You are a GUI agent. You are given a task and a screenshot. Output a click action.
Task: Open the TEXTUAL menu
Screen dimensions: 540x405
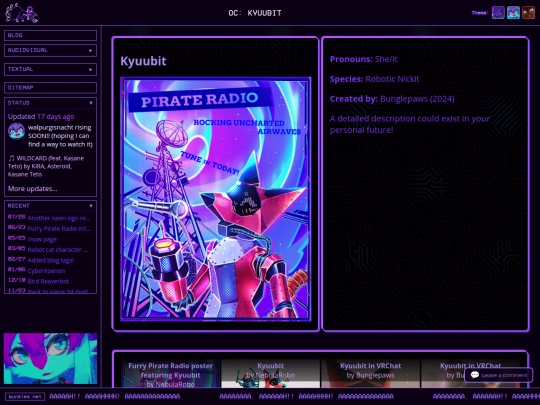pos(50,69)
